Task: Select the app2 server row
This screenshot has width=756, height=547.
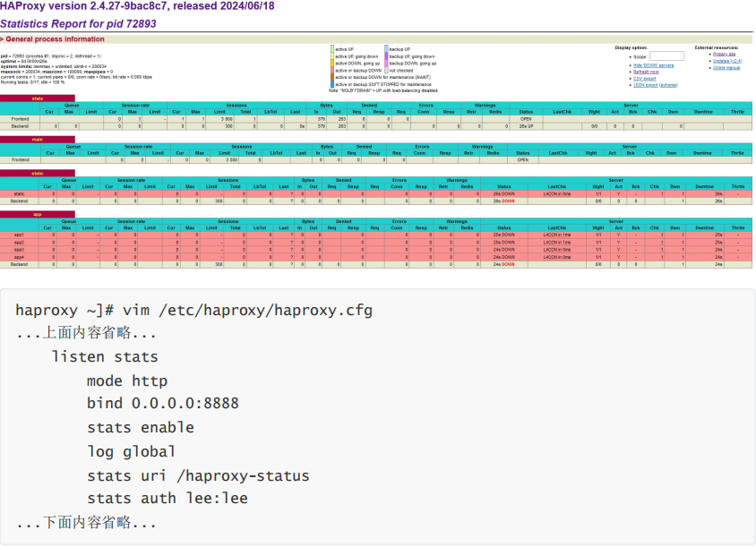Action: [x=376, y=243]
